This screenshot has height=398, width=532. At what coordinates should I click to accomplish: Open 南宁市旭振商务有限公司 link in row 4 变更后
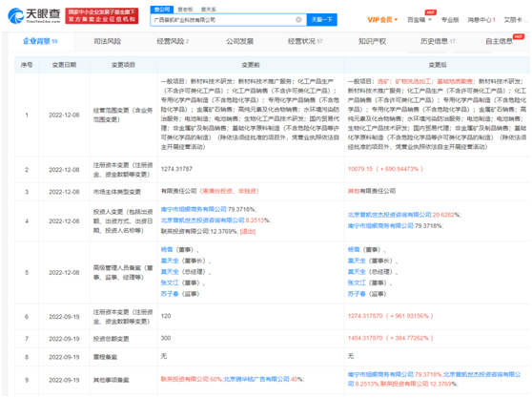[x=380, y=226]
